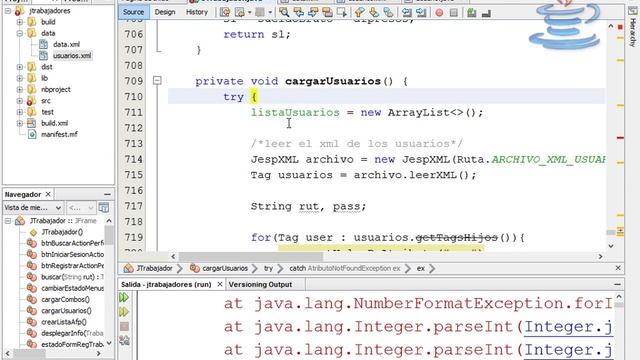Click Re-run green arrows in output
Viewport: 640px width, 360px height.
[x=124, y=298]
